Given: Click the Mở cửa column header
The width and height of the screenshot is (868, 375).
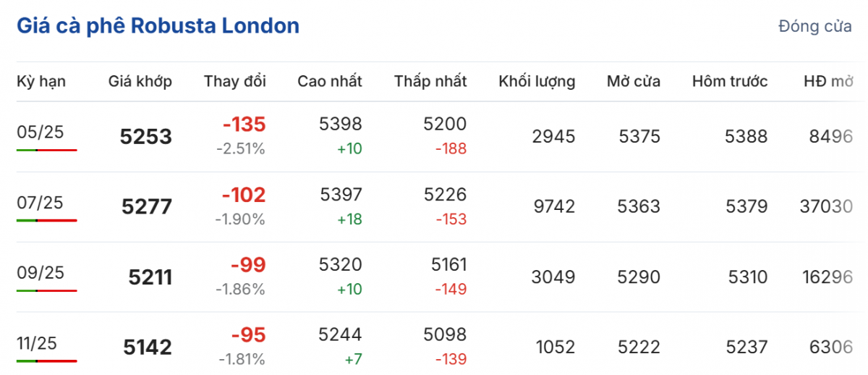Looking at the screenshot, I should pyautogui.click(x=634, y=81).
